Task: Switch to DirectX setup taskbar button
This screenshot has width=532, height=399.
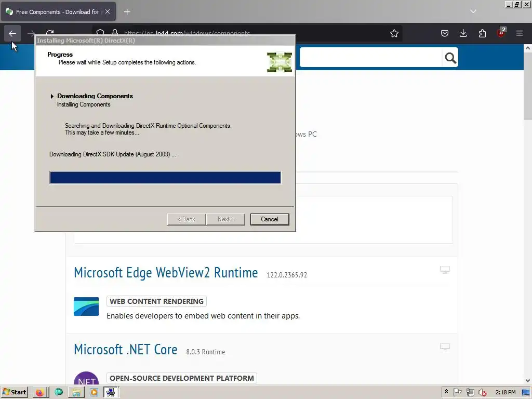Action: coord(111,392)
